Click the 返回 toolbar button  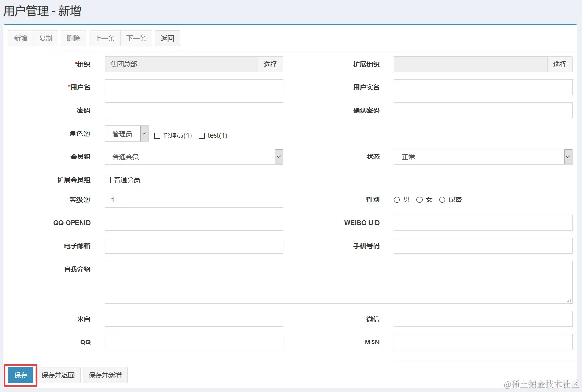point(167,38)
